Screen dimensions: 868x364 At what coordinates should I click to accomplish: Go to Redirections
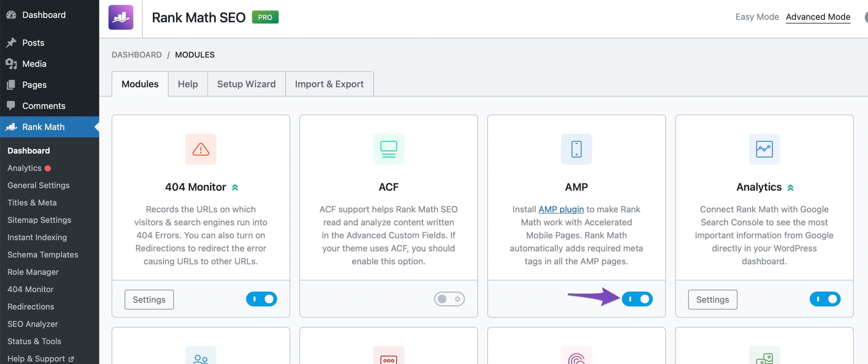31,306
